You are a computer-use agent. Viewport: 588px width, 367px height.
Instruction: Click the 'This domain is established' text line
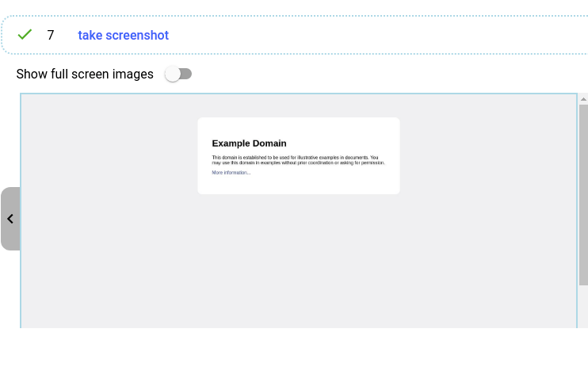pyautogui.click(x=295, y=158)
